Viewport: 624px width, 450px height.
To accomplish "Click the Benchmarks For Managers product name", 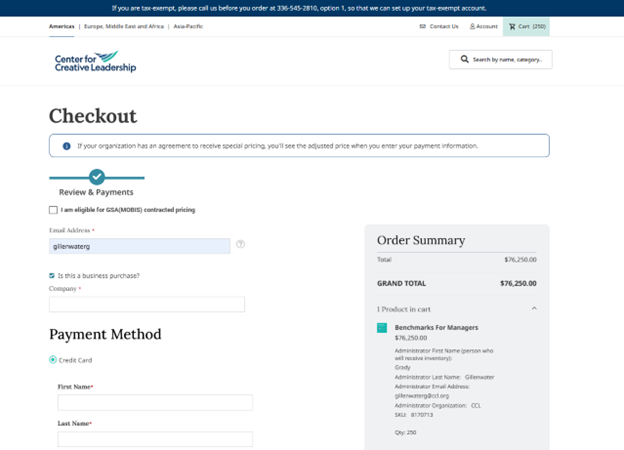I will click(x=436, y=327).
